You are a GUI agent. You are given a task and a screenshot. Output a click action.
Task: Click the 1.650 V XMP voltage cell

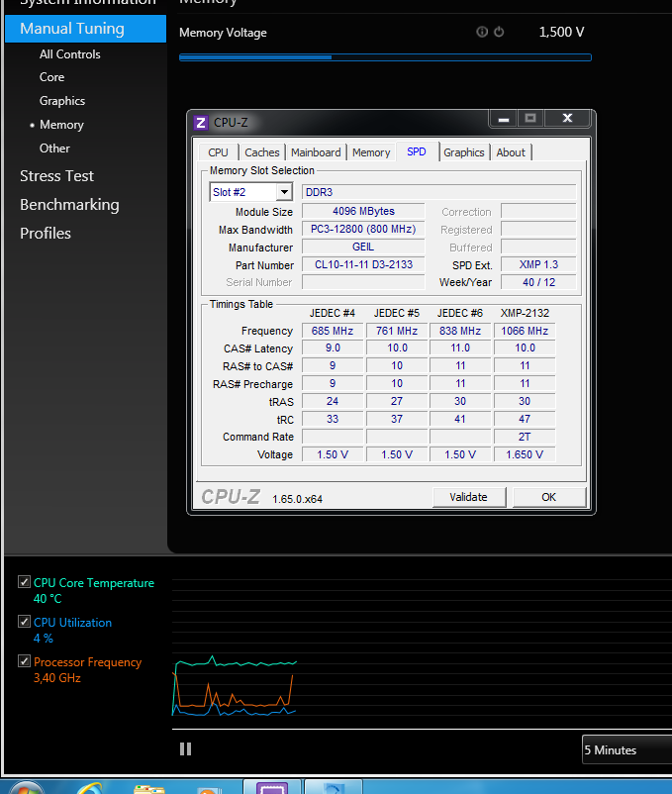tap(525, 454)
